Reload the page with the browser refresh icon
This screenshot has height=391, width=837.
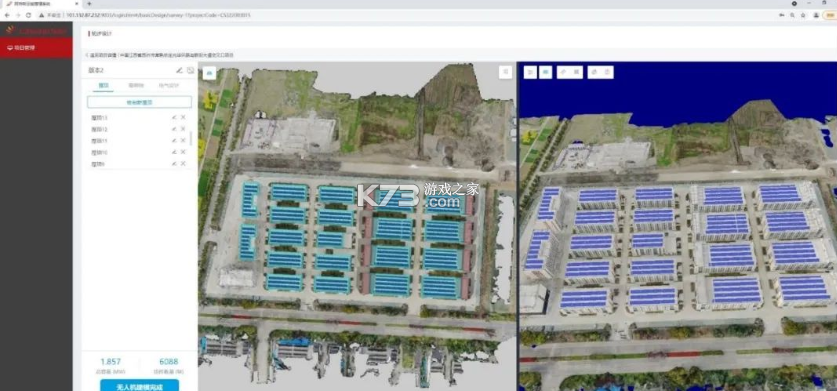(x=28, y=15)
